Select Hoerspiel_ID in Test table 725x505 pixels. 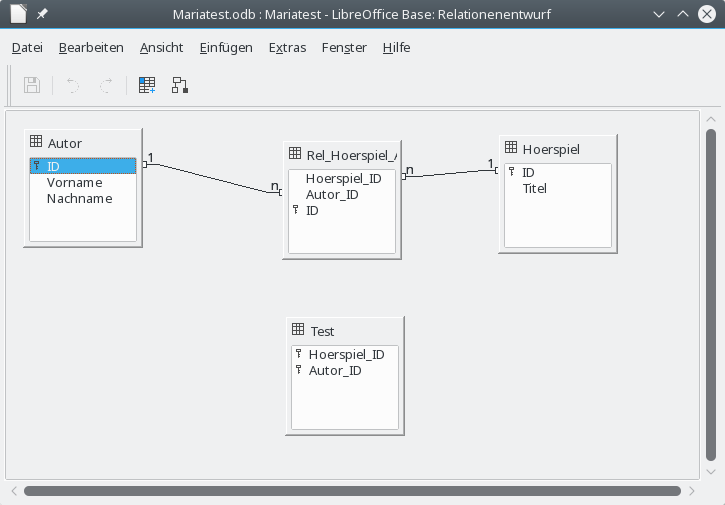click(345, 354)
